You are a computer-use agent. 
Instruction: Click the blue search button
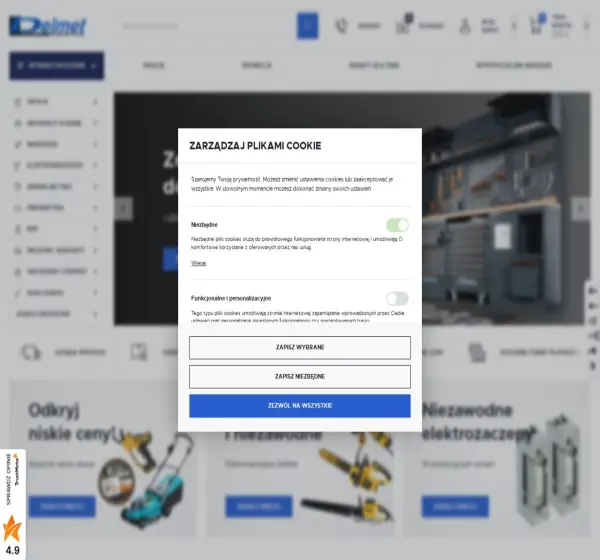307,26
